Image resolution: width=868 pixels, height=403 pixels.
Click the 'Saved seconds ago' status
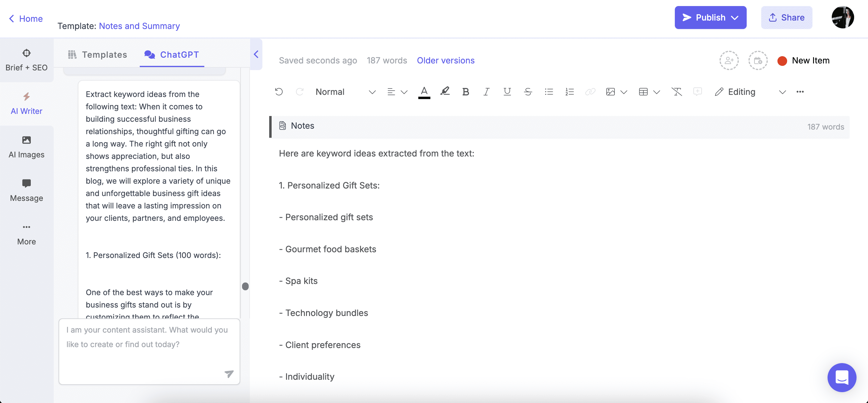click(x=318, y=60)
